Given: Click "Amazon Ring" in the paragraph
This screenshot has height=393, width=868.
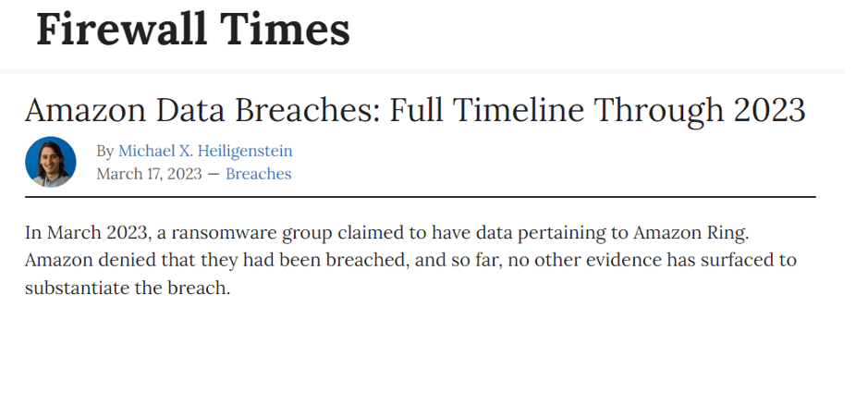Looking at the screenshot, I should pos(691,233).
